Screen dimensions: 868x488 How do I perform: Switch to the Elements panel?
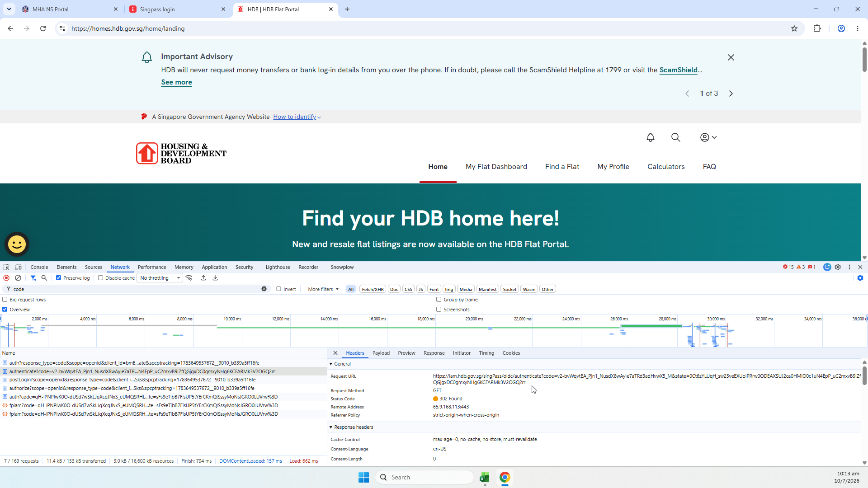click(66, 267)
